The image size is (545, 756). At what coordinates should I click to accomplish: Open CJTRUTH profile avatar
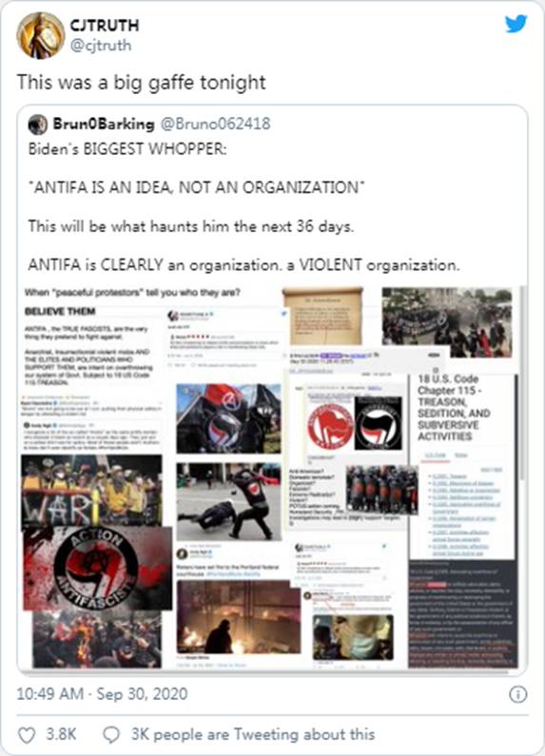(40, 35)
